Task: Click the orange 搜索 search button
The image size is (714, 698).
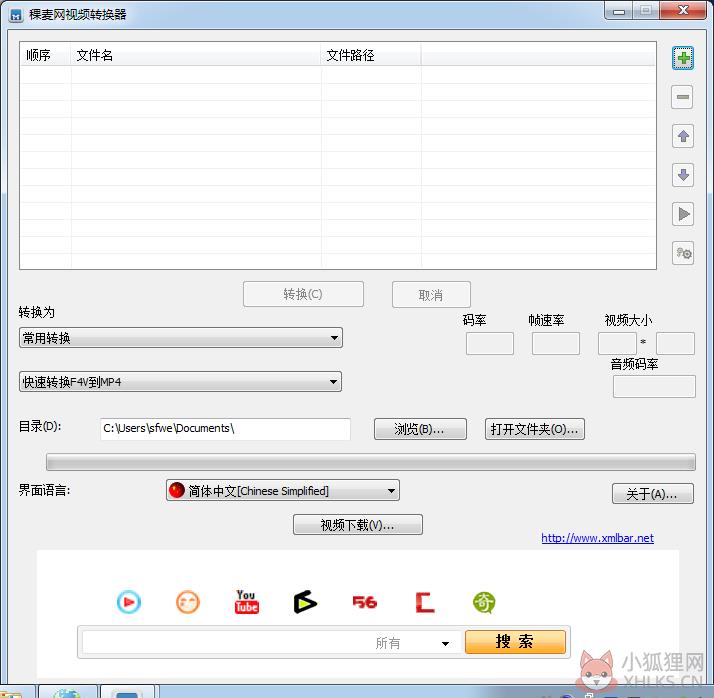Action: coord(515,642)
